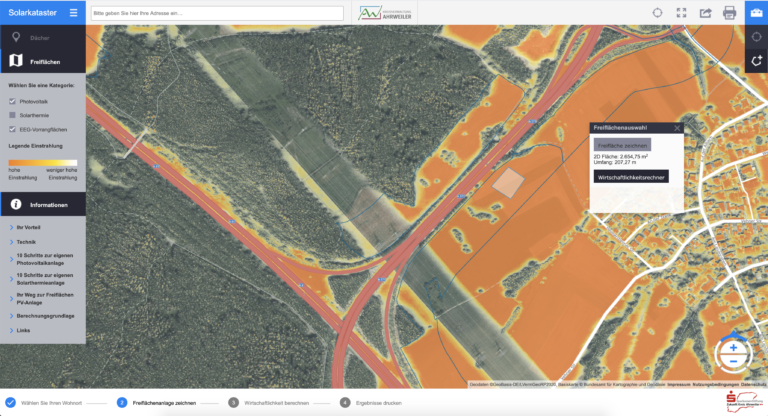Click step 3 circle icon
The height and width of the screenshot is (416, 768).
tap(234, 403)
